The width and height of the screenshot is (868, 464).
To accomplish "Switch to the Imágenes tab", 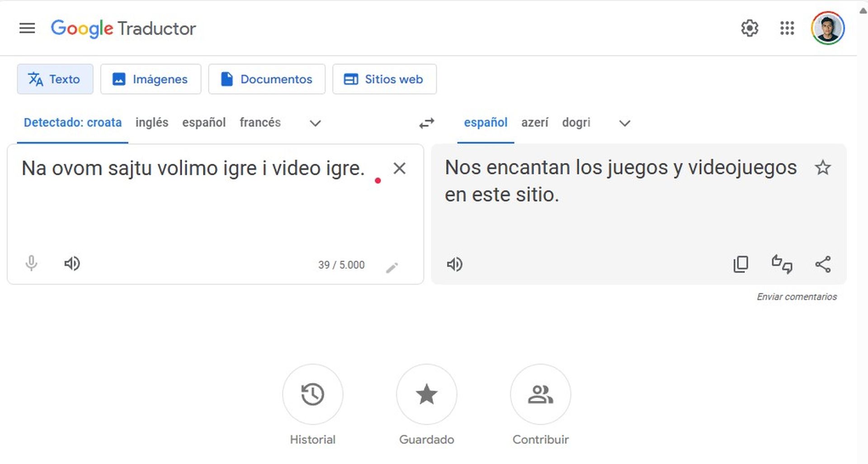I will click(151, 79).
